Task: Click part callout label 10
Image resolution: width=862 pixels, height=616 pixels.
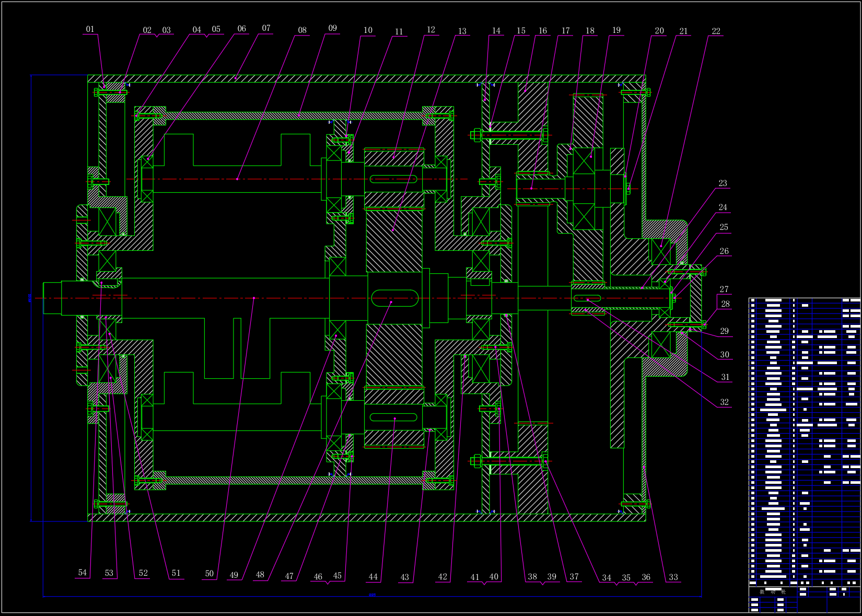Action: (368, 30)
